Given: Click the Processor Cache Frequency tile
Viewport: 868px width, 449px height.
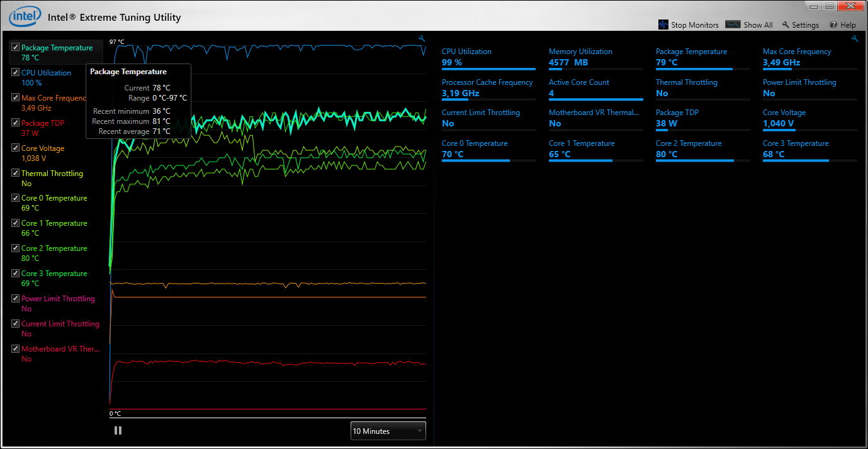Looking at the screenshot, I should (489, 89).
